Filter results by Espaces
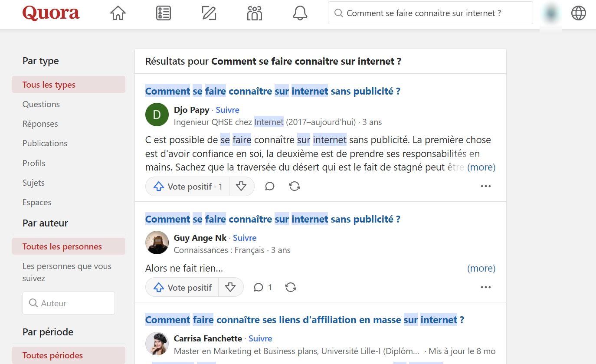This screenshot has width=596, height=364. coord(37,202)
